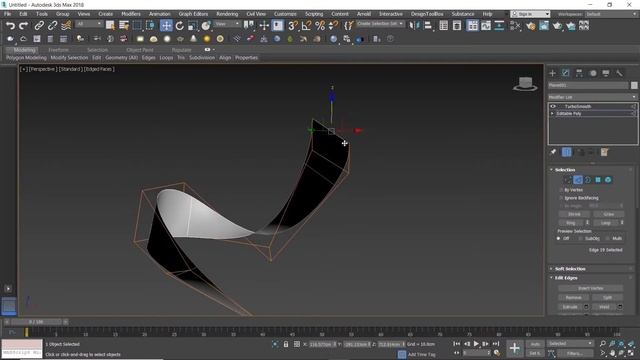Toggle the 3D Snaps icon
This screenshot has height=360, width=640.
[293, 26]
